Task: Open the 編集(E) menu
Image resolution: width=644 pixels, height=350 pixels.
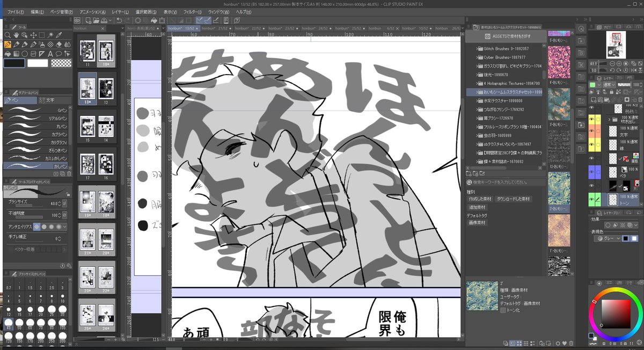Action: [x=38, y=11]
